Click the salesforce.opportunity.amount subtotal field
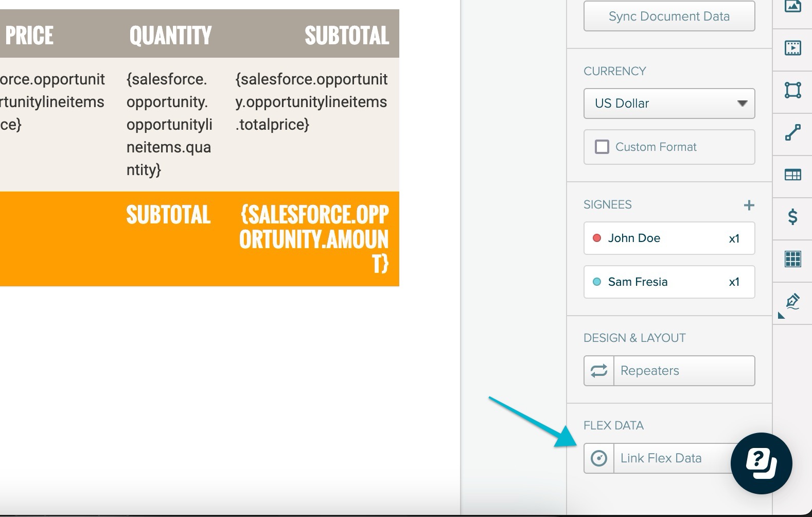Screen dimensions: 812x517 pyautogui.click(x=314, y=239)
